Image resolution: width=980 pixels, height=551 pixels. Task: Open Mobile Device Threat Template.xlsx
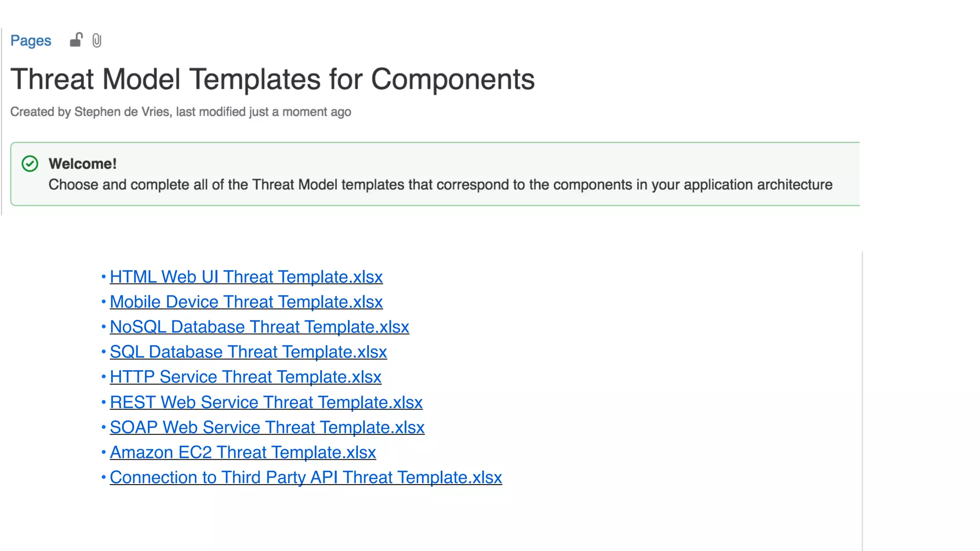246,302
